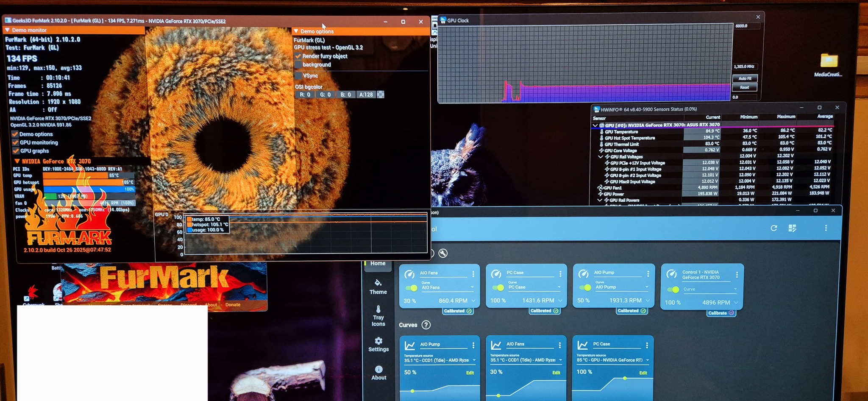Toggle the NVIDIA Control 1 switch
Screen dimensions: 868x401
(673, 290)
